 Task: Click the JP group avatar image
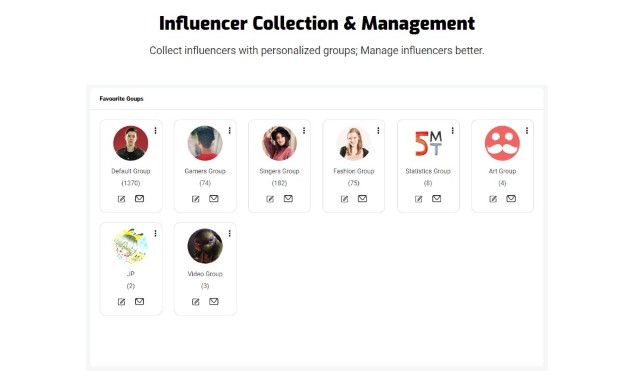tap(131, 246)
